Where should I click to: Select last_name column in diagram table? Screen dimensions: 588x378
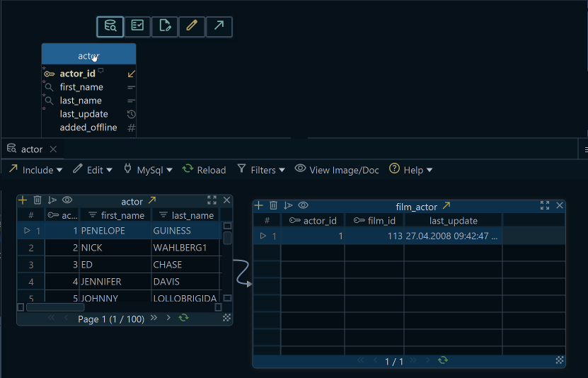coord(81,101)
